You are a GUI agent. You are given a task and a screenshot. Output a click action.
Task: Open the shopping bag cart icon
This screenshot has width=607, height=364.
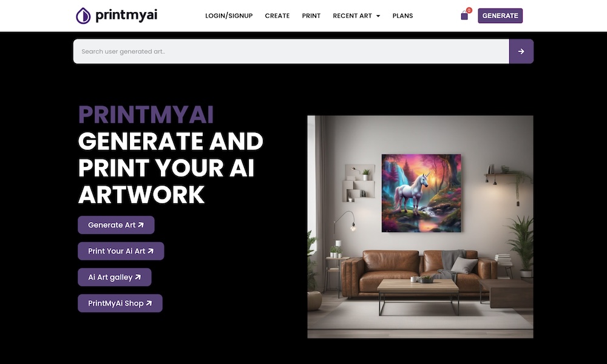tap(464, 16)
